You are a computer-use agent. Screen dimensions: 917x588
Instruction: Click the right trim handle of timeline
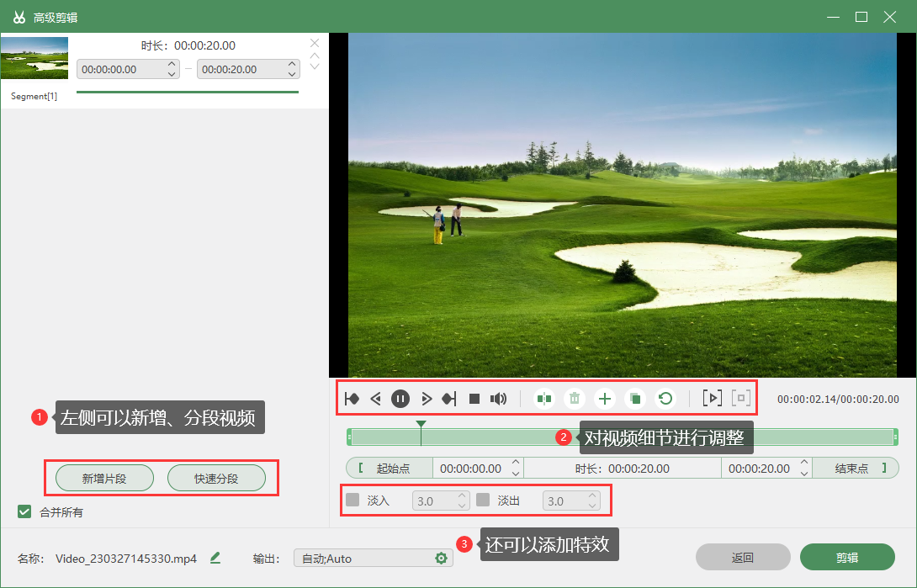point(895,437)
